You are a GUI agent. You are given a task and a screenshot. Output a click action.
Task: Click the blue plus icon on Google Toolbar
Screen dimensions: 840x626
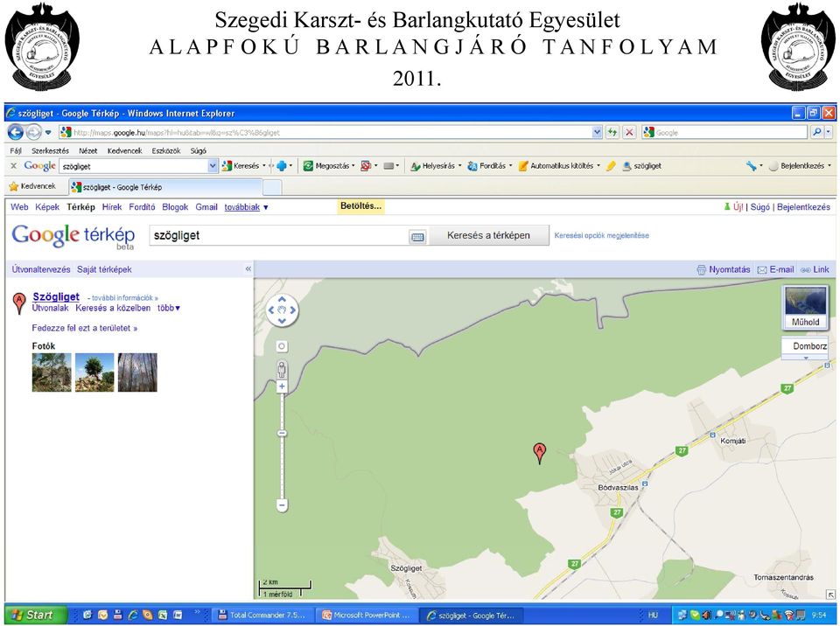(282, 166)
